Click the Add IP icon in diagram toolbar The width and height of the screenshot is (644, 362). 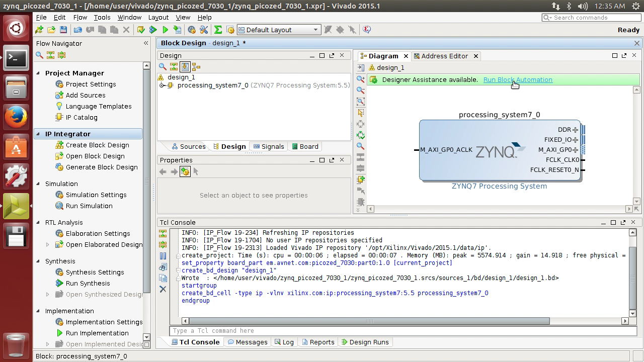point(361,179)
